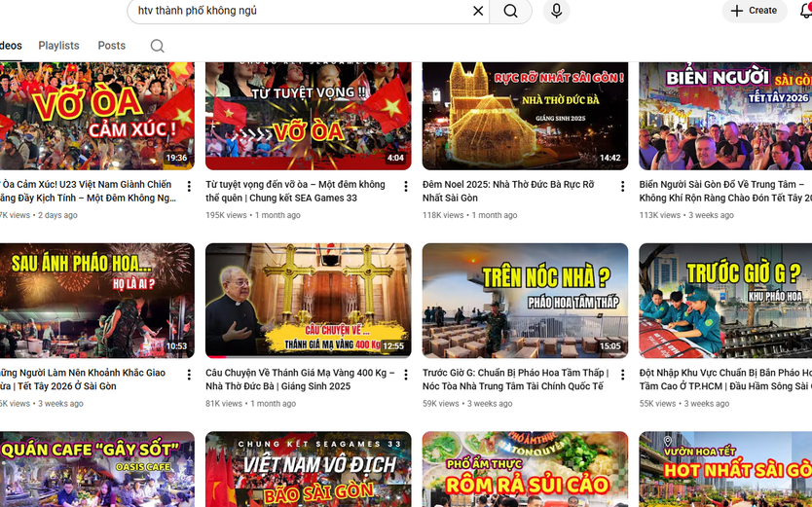Open the title 'Trước Giờ G: Chuẩn Bị Pháo Hoa Tầm Thấp'

coord(516,380)
